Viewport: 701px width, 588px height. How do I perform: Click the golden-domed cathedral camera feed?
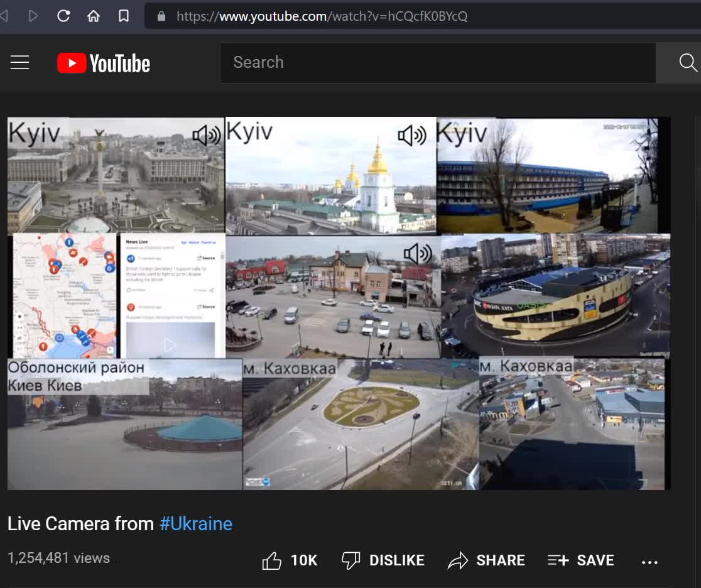(331, 176)
